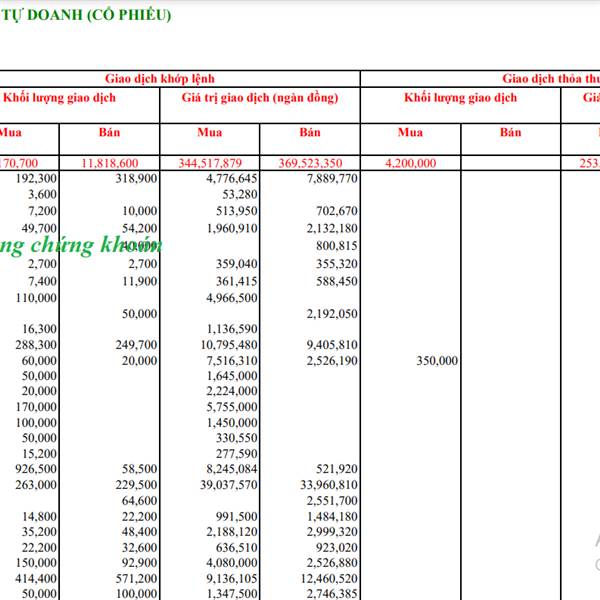Click total value 369,523,350
600x600 pixels.
pyautogui.click(x=310, y=163)
